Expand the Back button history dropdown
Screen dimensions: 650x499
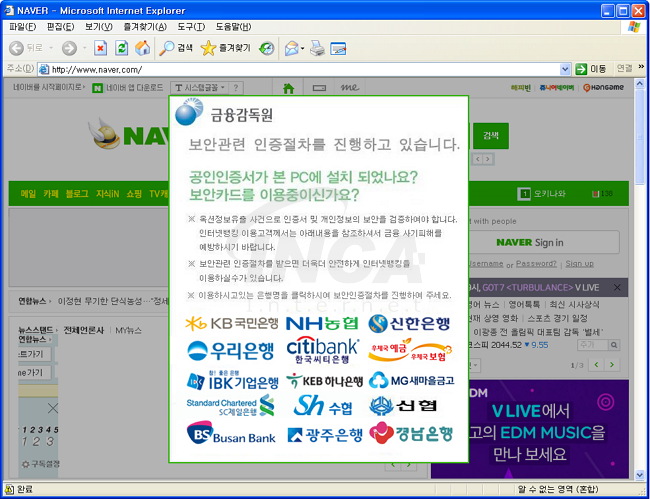(51, 48)
